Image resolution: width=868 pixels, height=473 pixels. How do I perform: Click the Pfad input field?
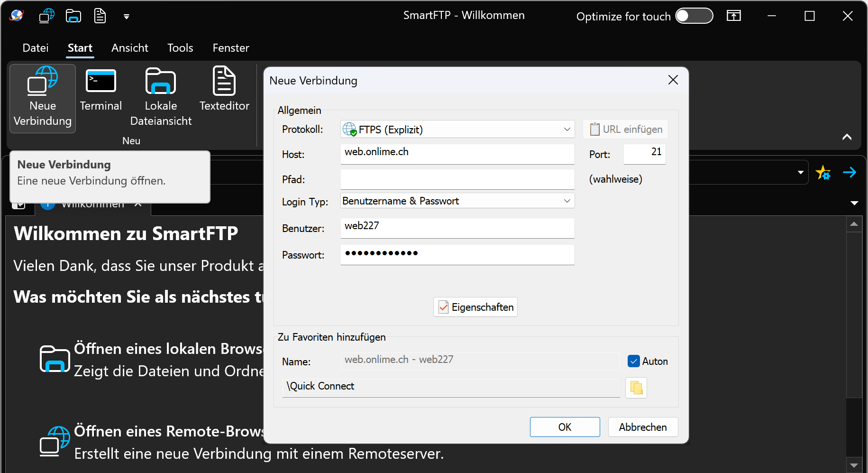pos(457,179)
